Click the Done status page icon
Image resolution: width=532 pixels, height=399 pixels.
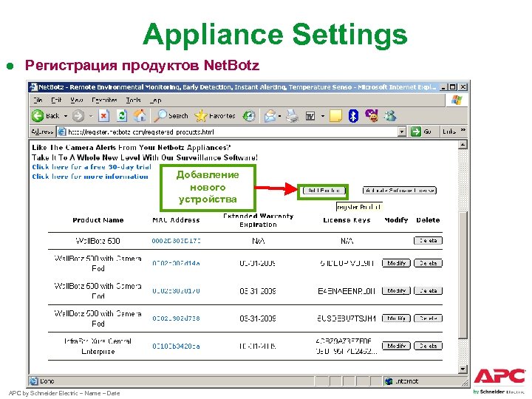[33, 381]
